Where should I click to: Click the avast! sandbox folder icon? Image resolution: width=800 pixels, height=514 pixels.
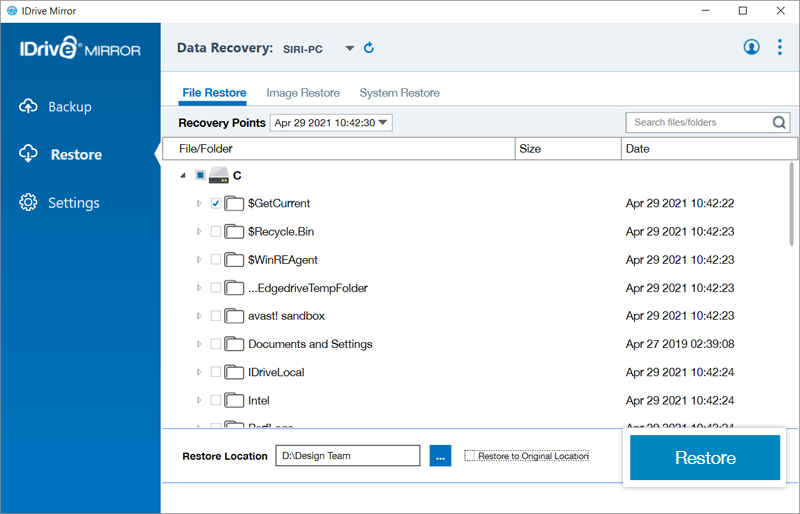click(234, 316)
